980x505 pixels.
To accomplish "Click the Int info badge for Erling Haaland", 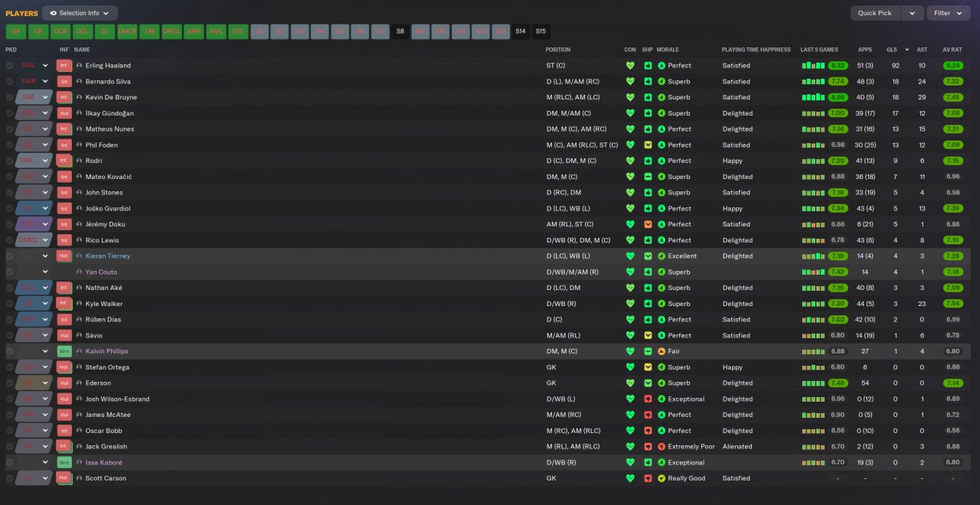I will click(64, 66).
